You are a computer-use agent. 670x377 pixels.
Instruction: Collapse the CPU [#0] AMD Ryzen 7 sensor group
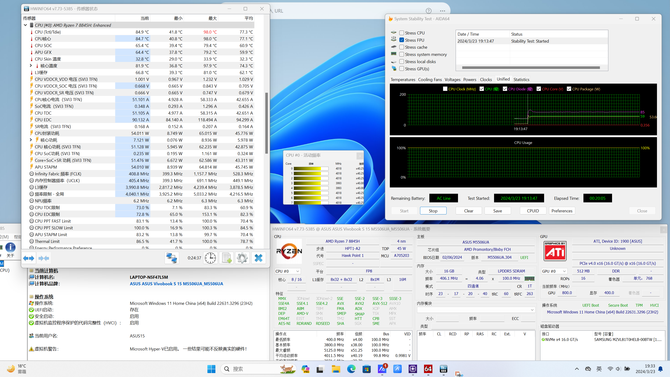click(25, 25)
